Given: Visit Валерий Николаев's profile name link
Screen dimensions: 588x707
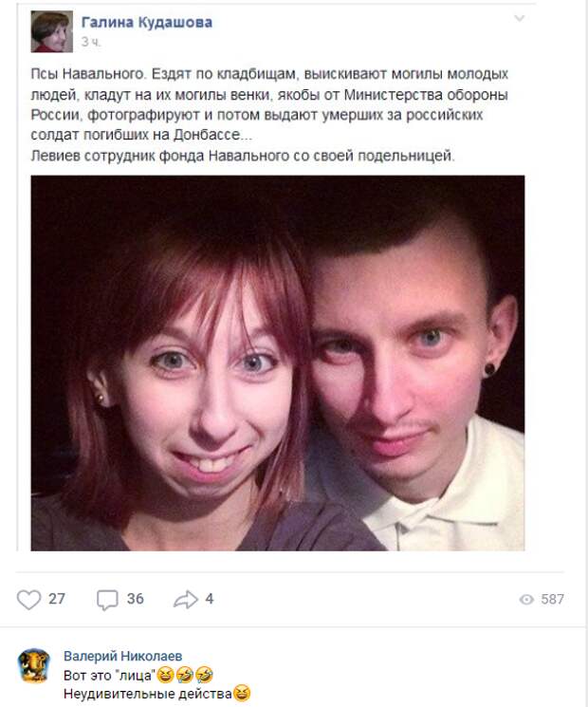Looking at the screenshot, I should point(123,656).
